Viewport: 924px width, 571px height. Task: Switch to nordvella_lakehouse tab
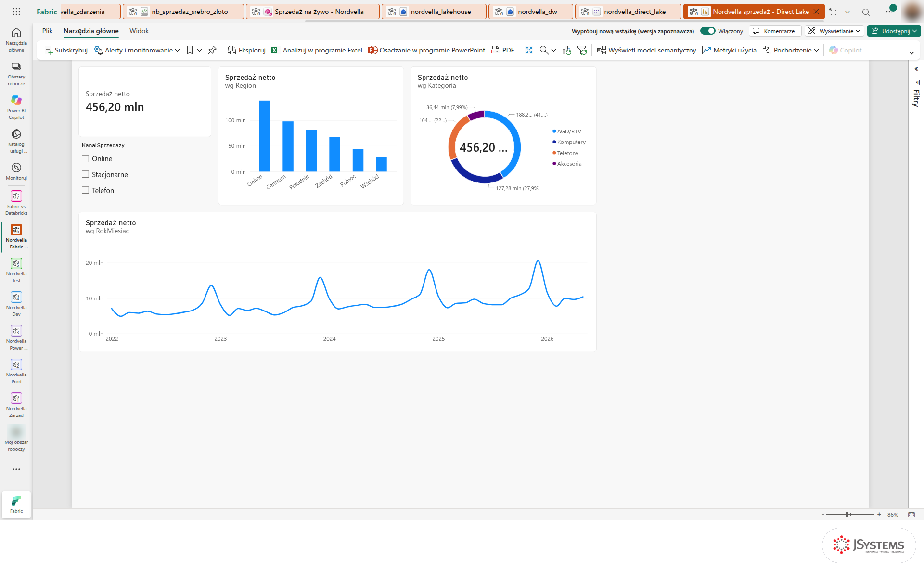(434, 12)
